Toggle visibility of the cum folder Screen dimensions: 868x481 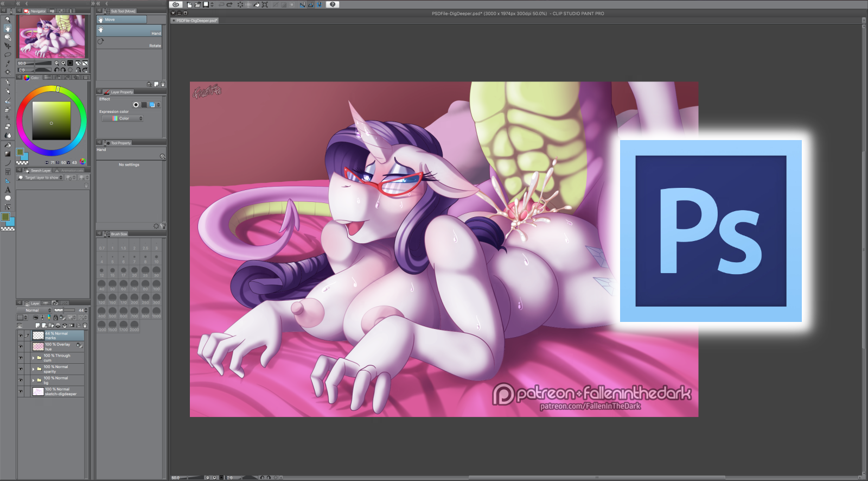coord(21,358)
